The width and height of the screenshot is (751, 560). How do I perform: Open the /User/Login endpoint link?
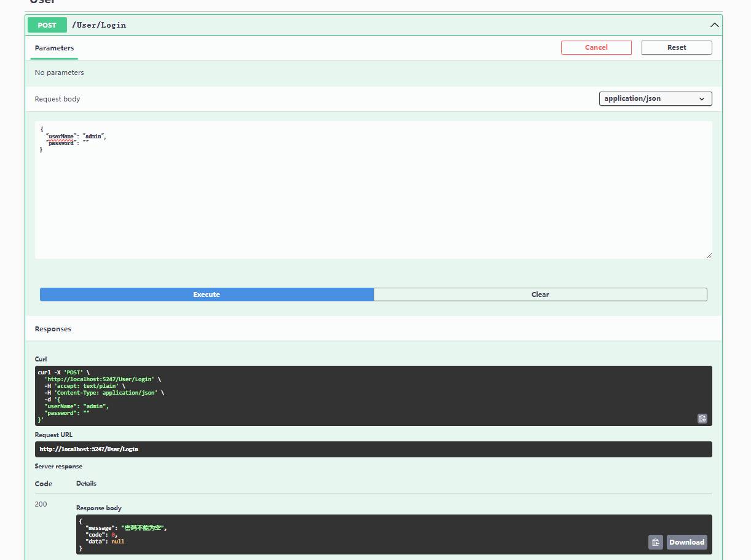pos(99,25)
